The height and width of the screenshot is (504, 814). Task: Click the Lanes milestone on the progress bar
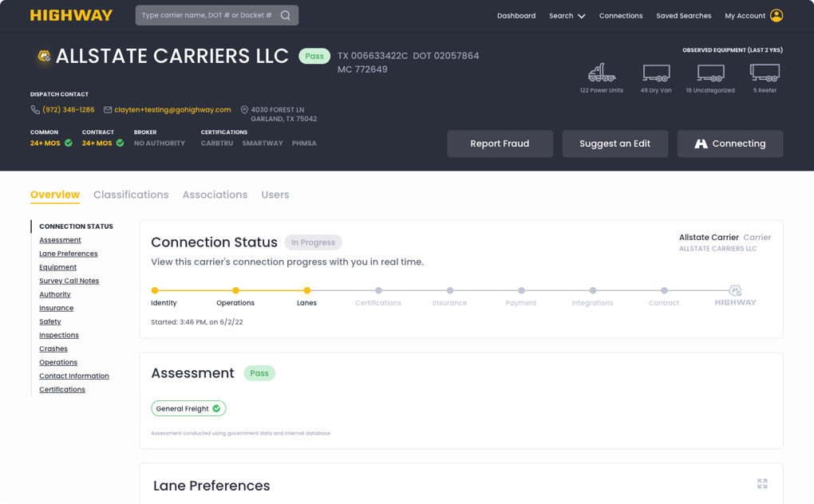click(x=306, y=291)
